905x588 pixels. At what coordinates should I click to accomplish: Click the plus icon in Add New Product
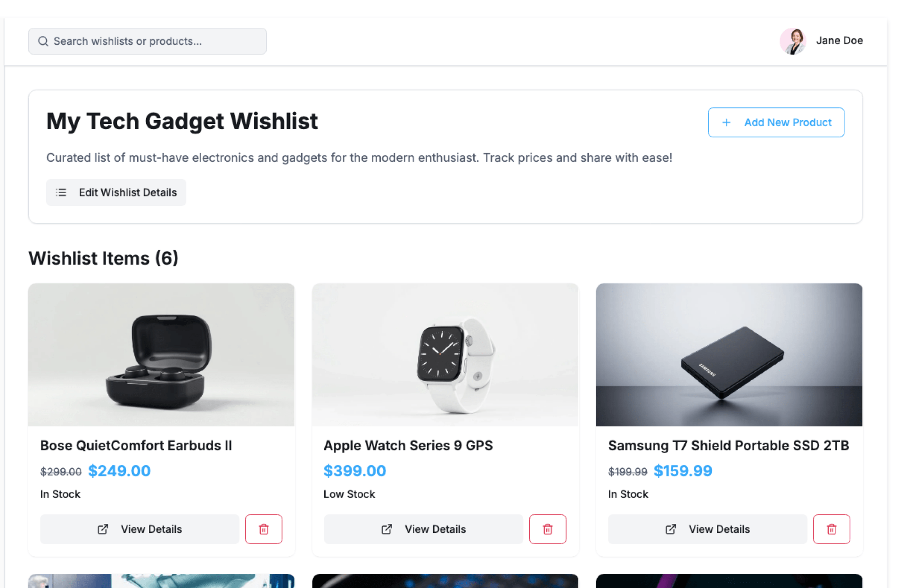click(726, 122)
